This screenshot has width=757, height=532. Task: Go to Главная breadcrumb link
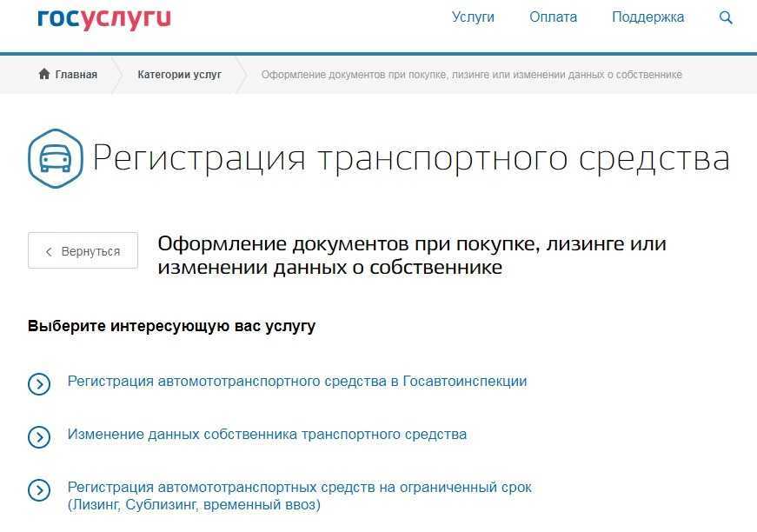pos(76,75)
